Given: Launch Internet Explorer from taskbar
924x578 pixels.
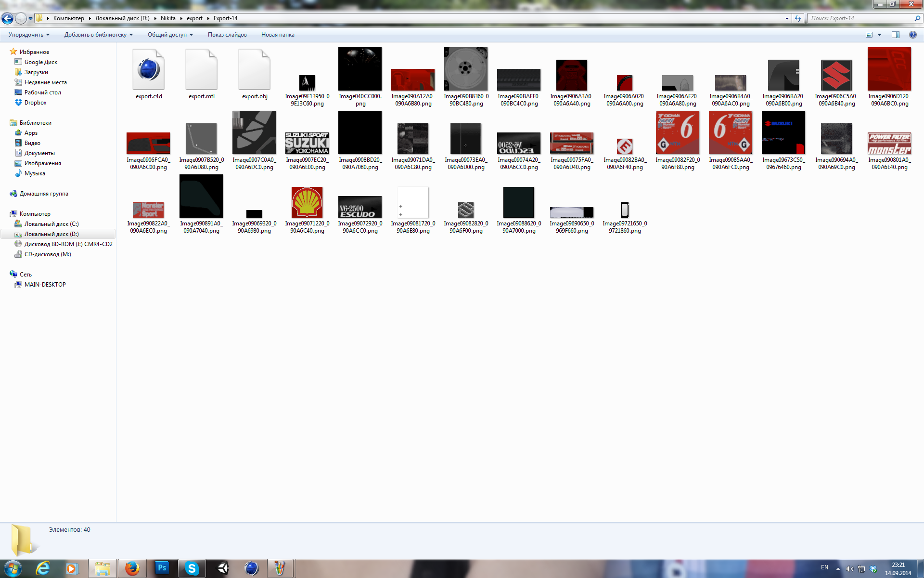Looking at the screenshot, I should click(43, 569).
